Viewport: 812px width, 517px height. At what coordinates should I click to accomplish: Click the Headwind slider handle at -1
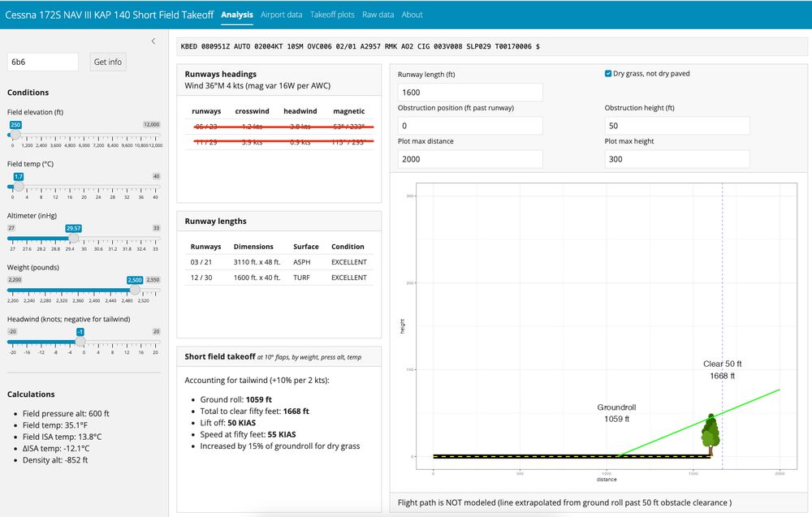tap(80, 342)
